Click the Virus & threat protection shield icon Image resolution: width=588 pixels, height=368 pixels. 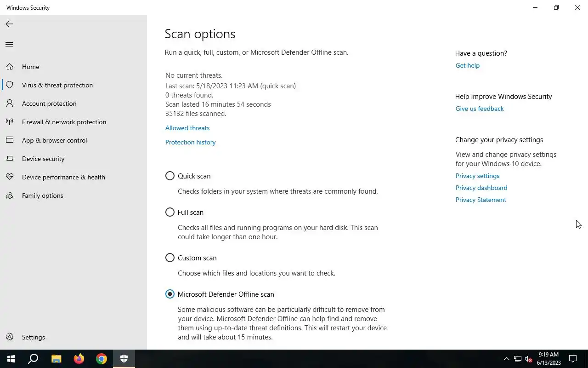pos(10,85)
